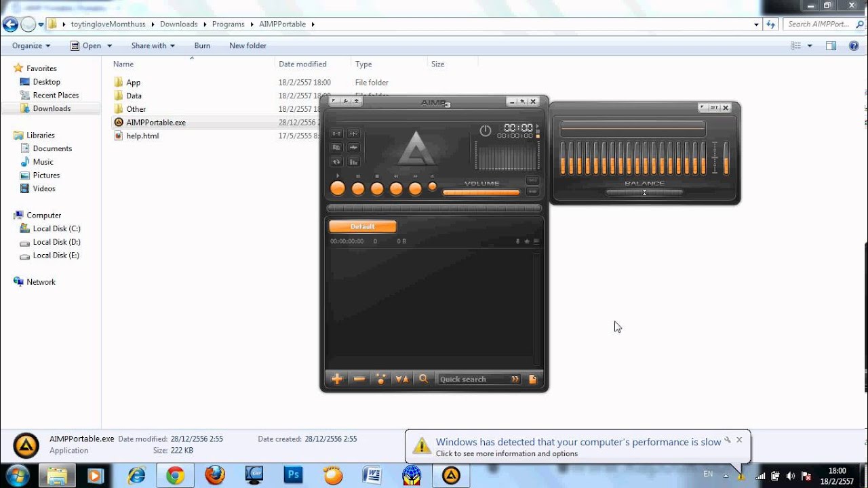Click the AIMP Stop button
868x488 pixels.
tap(377, 189)
